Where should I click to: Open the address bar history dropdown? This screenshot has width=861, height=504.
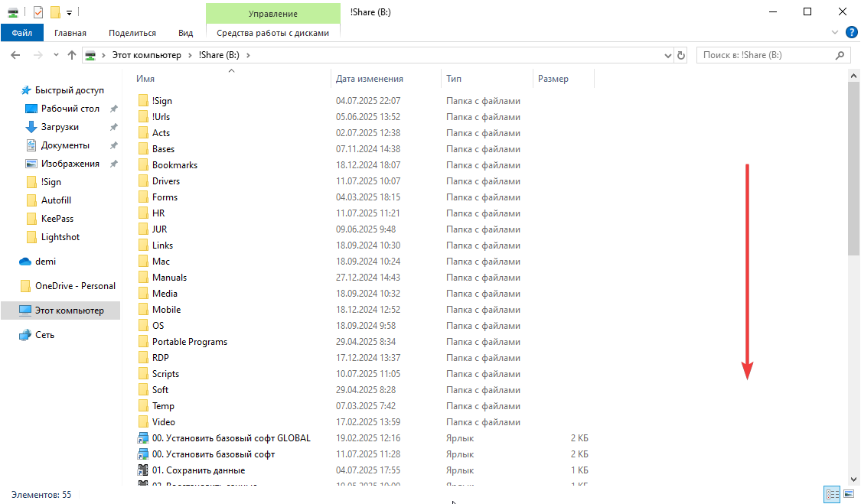667,55
